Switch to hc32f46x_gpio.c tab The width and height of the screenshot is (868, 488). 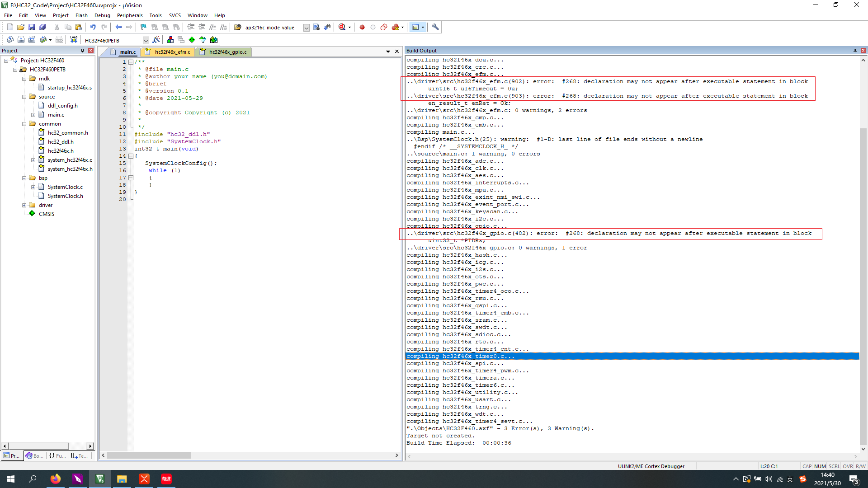(227, 52)
